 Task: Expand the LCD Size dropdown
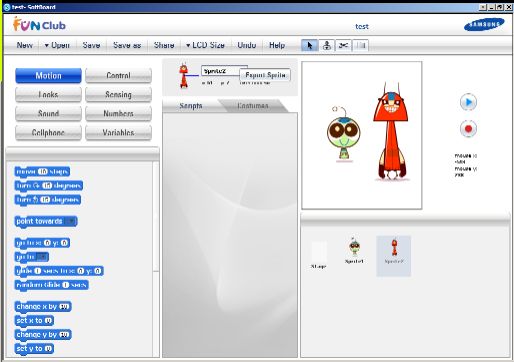click(x=205, y=45)
